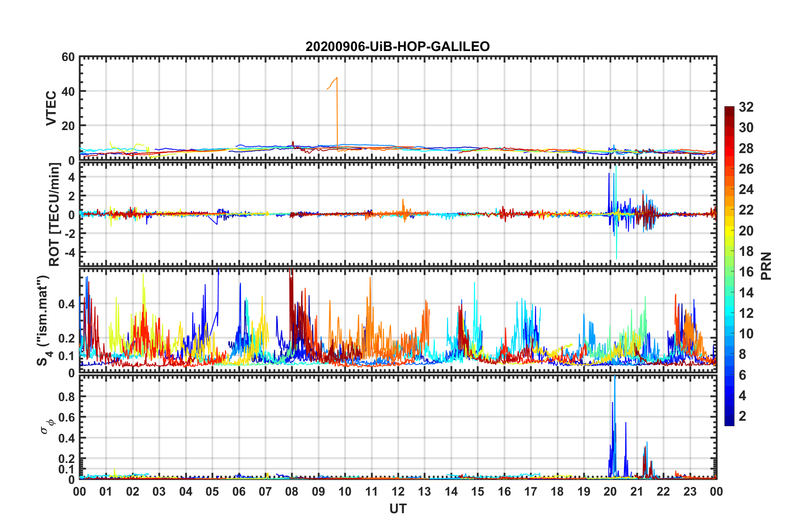This screenshot has width=796, height=532.
Task: Select the sigma-phi plot panel
Action: click(398, 427)
